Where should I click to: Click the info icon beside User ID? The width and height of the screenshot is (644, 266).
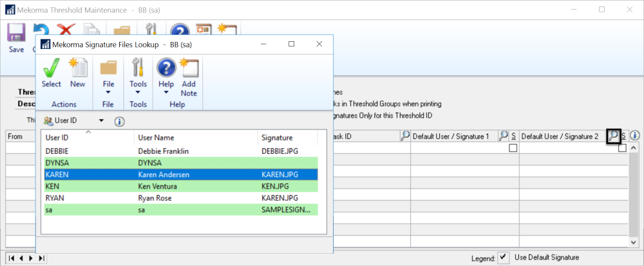(x=120, y=121)
